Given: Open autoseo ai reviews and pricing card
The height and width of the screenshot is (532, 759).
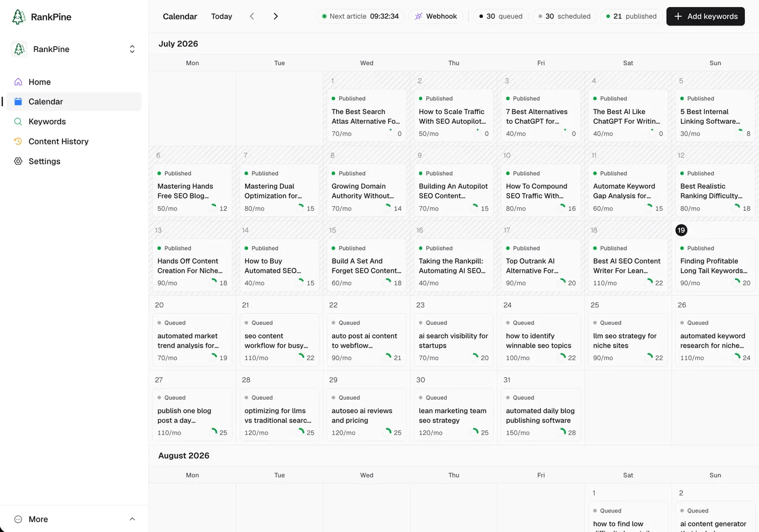Looking at the screenshot, I should (x=366, y=415).
